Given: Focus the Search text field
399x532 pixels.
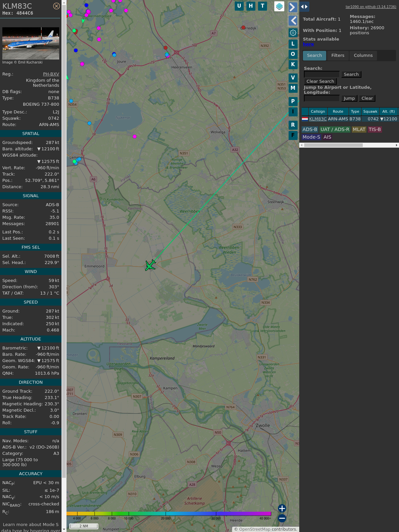Looking at the screenshot, I should [x=322, y=74].
